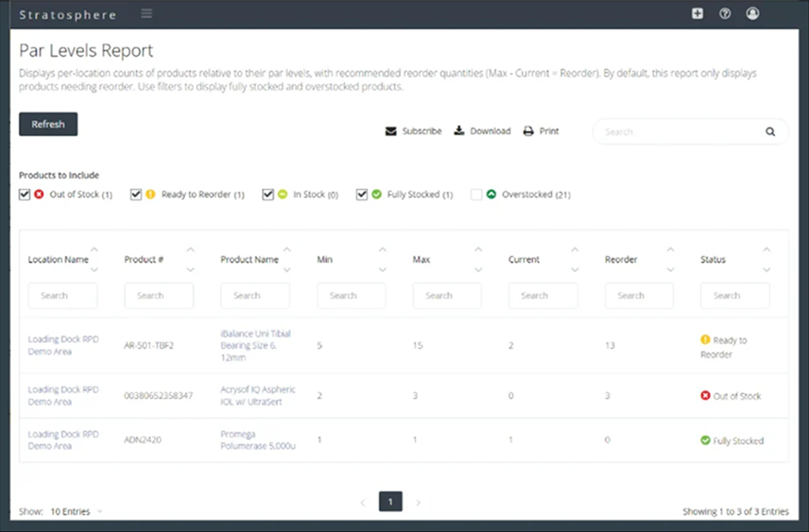Screen dimensions: 809x532
Task: Sort descending by the Status column
Action: click(766, 270)
